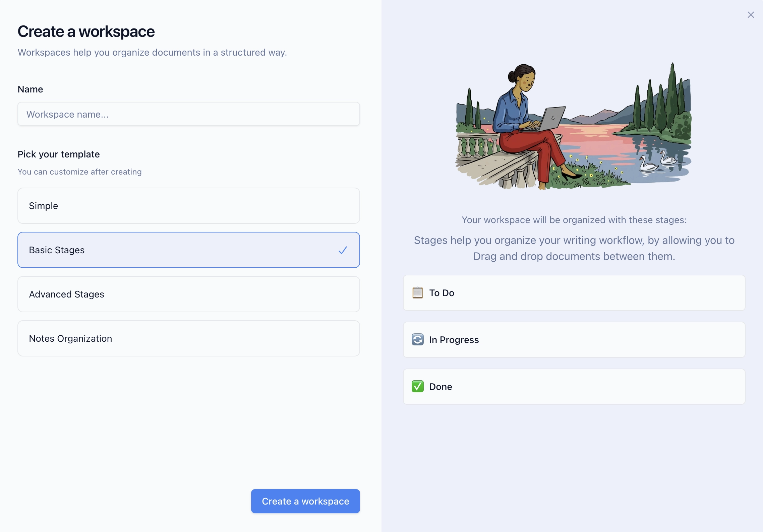This screenshot has width=763, height=532.
Task: Click the Name field label
Action: click(x=30, y=89)
